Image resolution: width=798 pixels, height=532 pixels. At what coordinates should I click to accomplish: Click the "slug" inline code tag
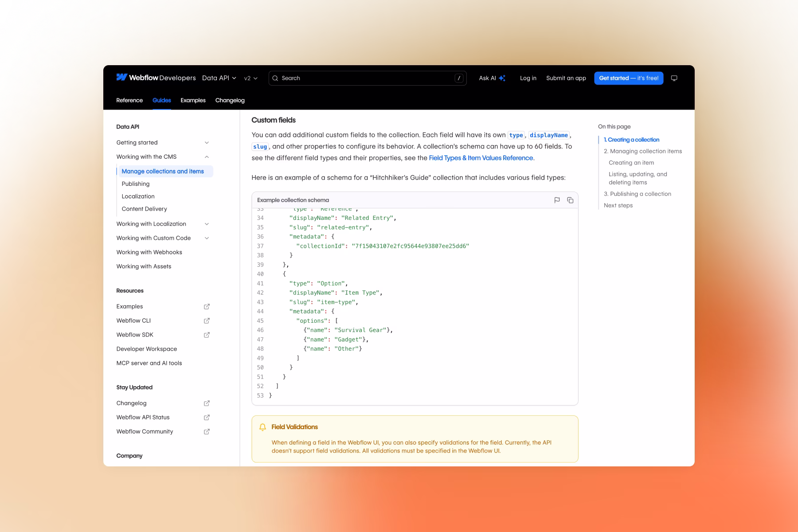pos(260,147)
